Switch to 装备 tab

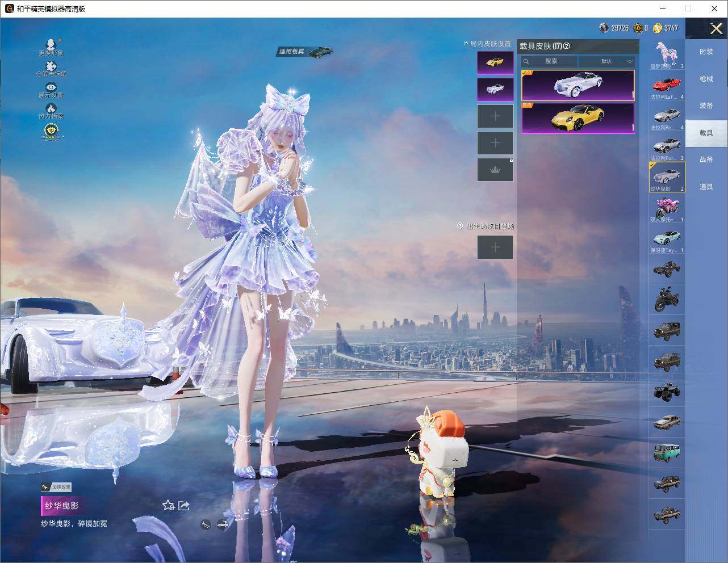click(x=706, y=106)
